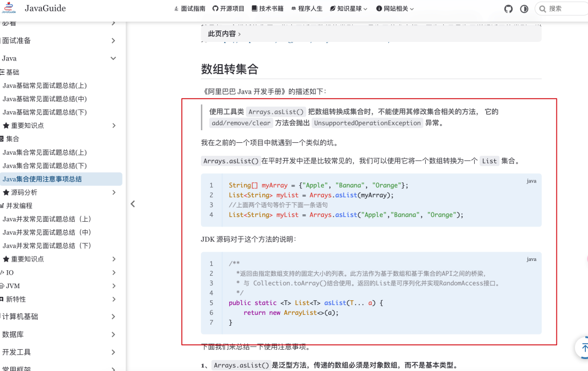Viewport: 588px width, 371px height.
Task: Expand the 网站相关 dropdown menu
Action: (x=395, y=9)
